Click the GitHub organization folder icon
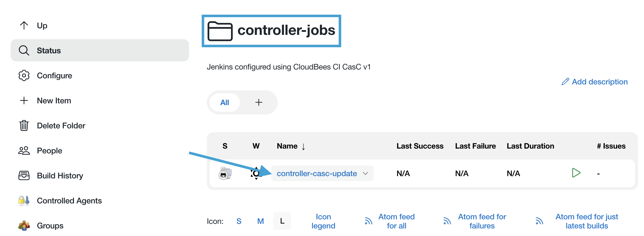This screenshot has height=236, width=644. click(x=225, y=173)
